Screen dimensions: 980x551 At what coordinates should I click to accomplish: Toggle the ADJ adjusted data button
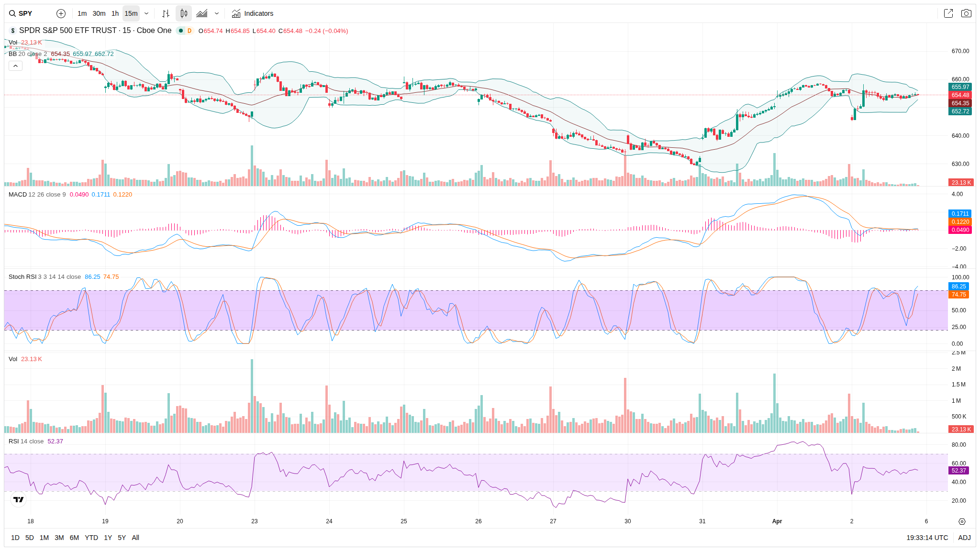[964, 538]
